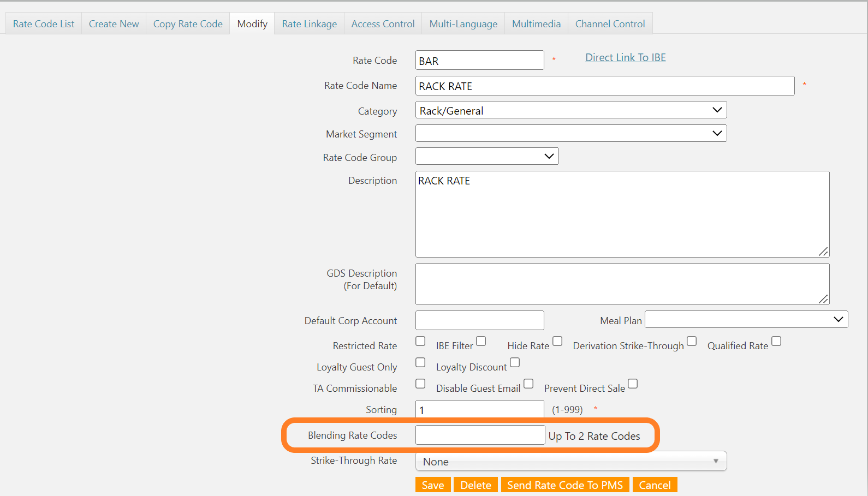Tick the Prevent Direct Sale checkbox
The height and width of the screenshot is (496, 868).
[x=633, y=384]
